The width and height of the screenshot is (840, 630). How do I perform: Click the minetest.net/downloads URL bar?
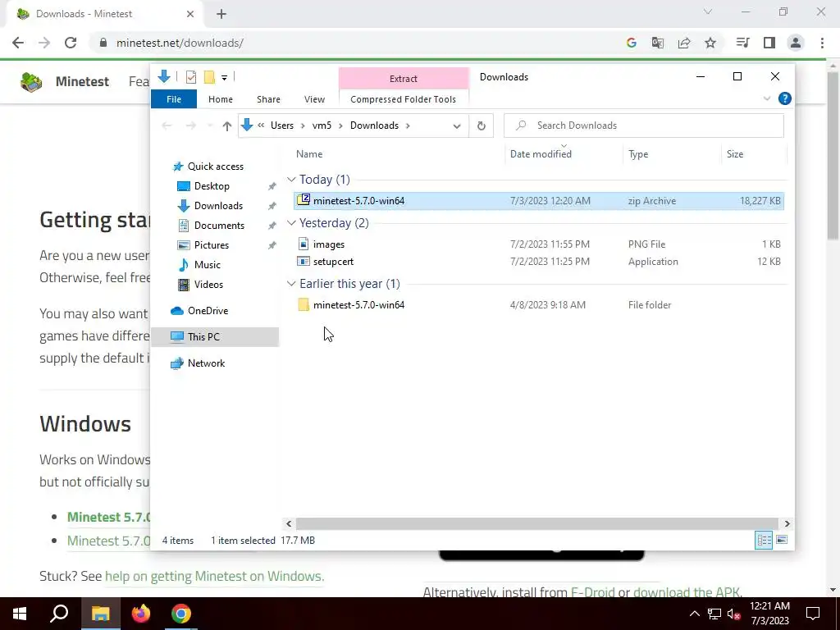(x=180, y=43)
